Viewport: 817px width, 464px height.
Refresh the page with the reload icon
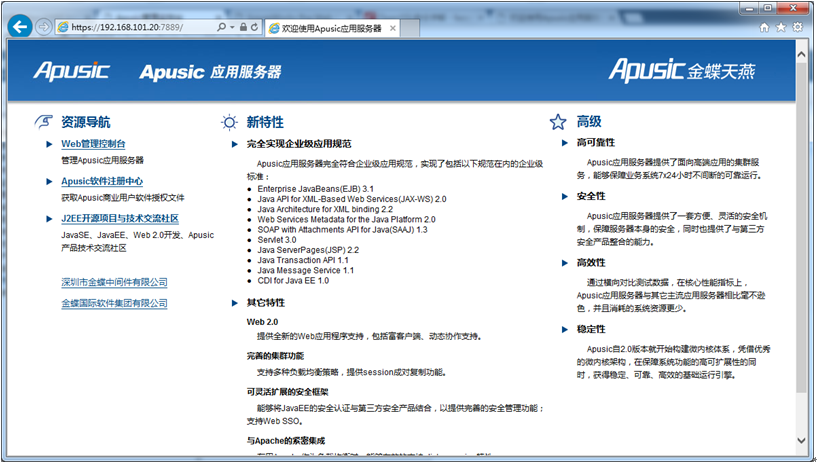254,27
